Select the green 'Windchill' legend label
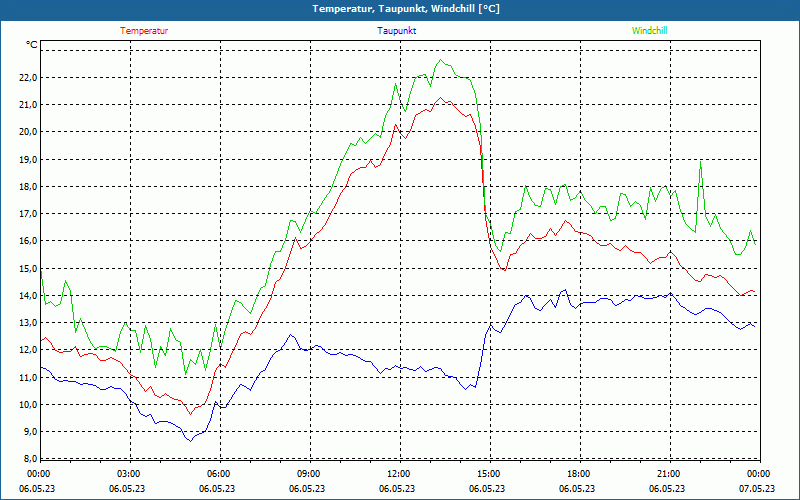This screenshot has width=800, height=500. (x=649, y=31)
